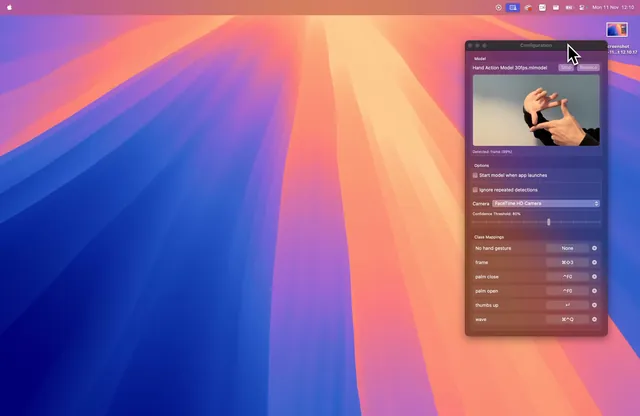Click the None shortcut field for No hand gesture
Image resolution: width=640 pixels, height=416 pixels.
point(567,248)
